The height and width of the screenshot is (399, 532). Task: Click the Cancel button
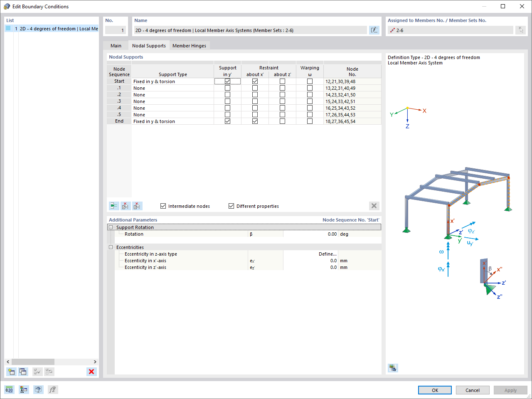tap(473, 390)
